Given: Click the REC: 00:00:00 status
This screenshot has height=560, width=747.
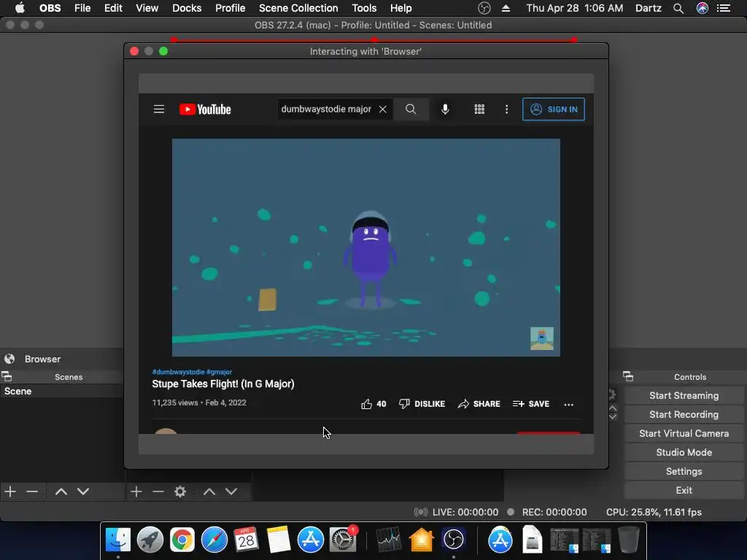Looking at the screenshot, I should click(554, 513).
